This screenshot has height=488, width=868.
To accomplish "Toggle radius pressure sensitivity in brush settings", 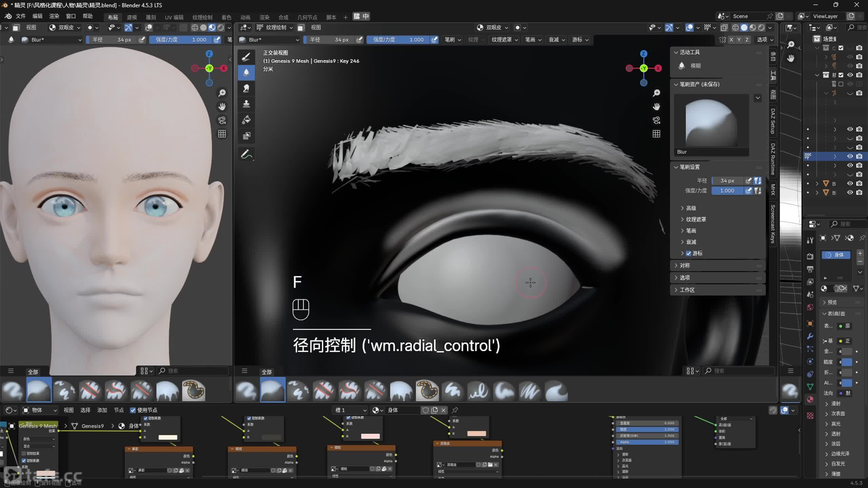I will pos(749,181).
